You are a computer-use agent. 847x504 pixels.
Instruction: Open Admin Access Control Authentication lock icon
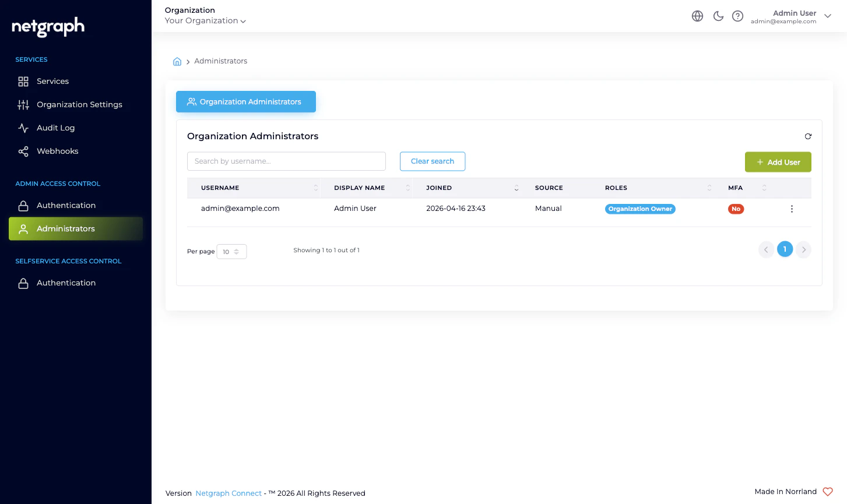23,205
